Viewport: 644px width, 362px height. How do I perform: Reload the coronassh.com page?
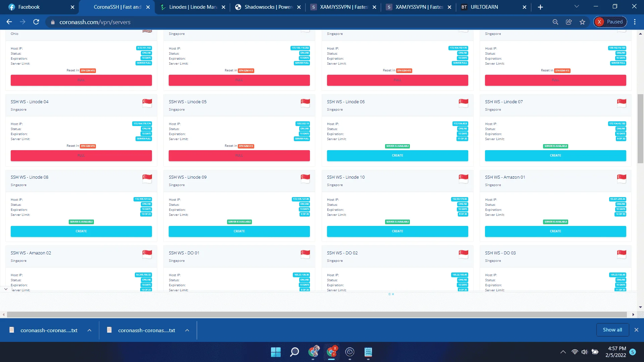[36, 22]
